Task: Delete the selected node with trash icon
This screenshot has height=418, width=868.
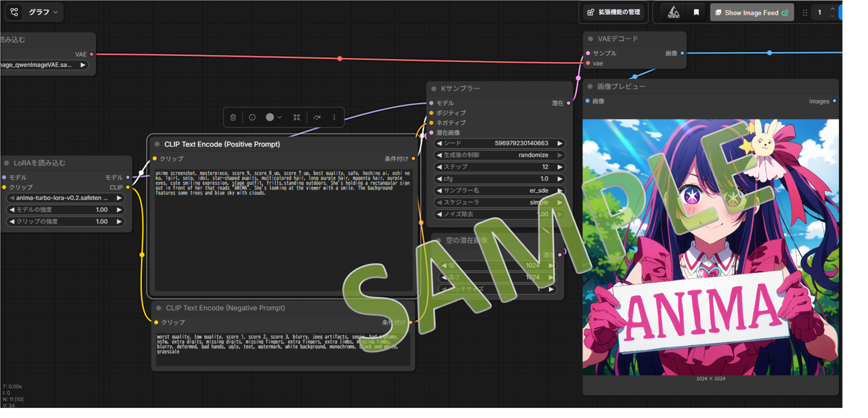Action: pos(233,117)
